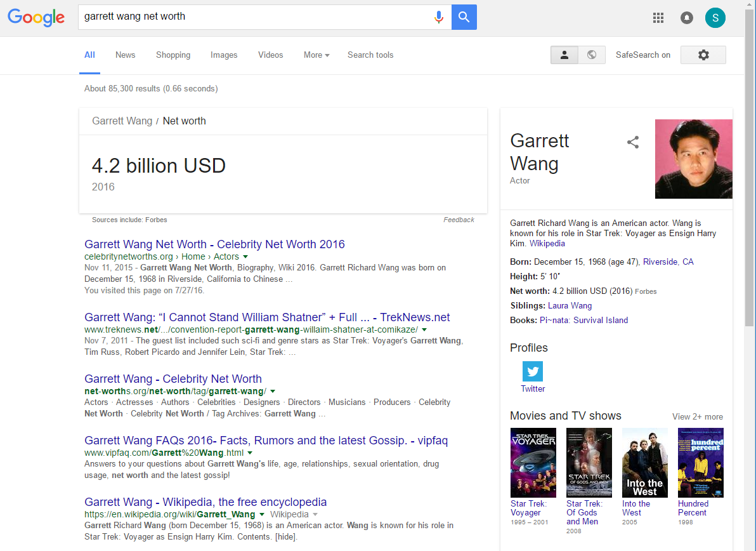Click Forbes source in knowledge panel
This screenshot has width=756, height=551.
pos(646,291)
